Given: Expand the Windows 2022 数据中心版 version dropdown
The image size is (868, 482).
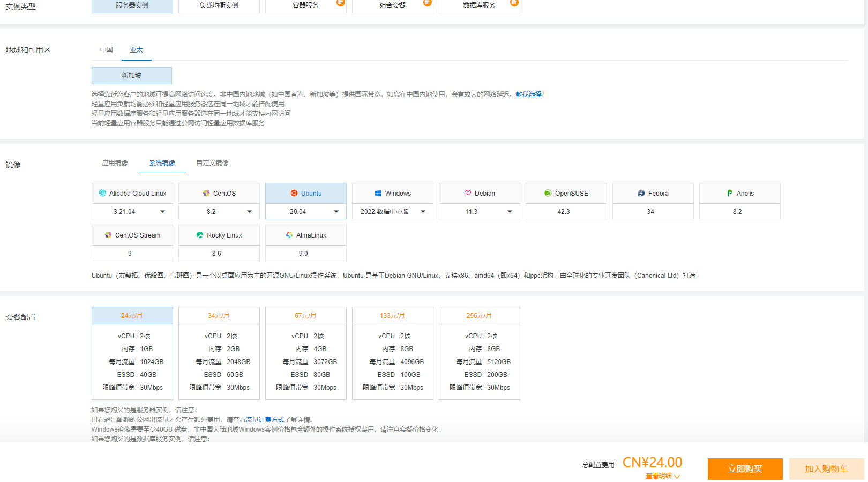Looking at the screenshot, I should point(423,212).
